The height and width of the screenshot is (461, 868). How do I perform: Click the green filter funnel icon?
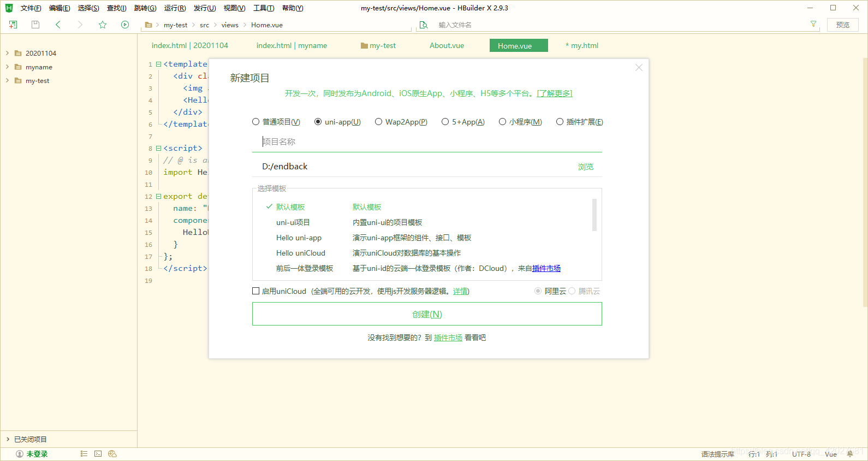click(x=813, y=24)
